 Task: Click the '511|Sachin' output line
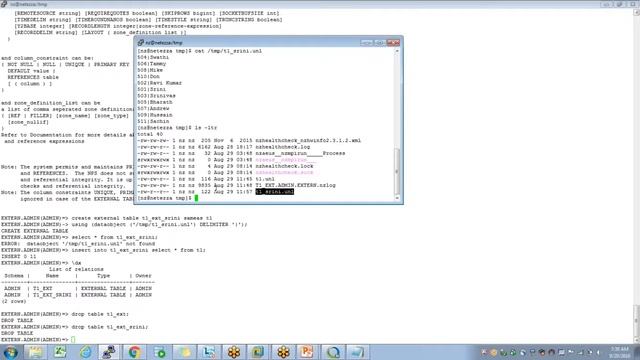tap(153, 121)
